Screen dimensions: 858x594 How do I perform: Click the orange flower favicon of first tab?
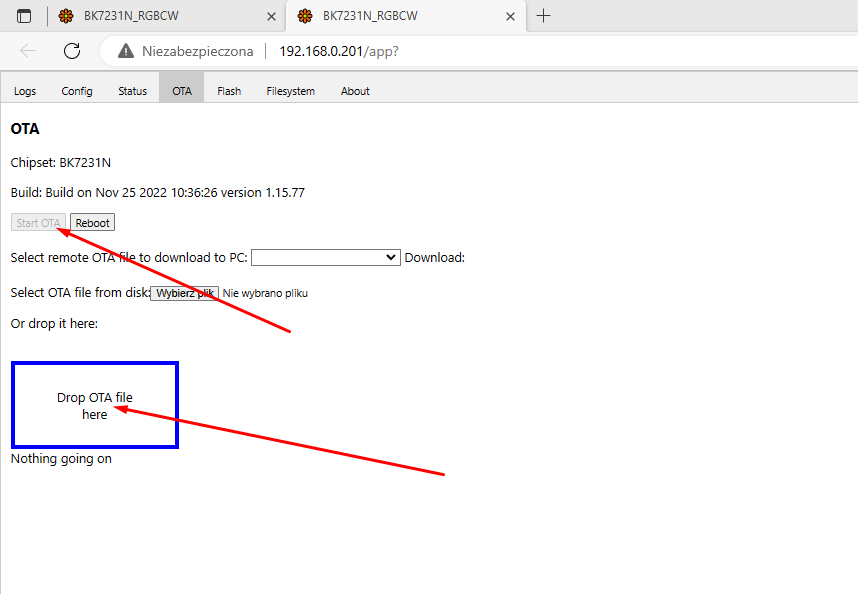66,16
